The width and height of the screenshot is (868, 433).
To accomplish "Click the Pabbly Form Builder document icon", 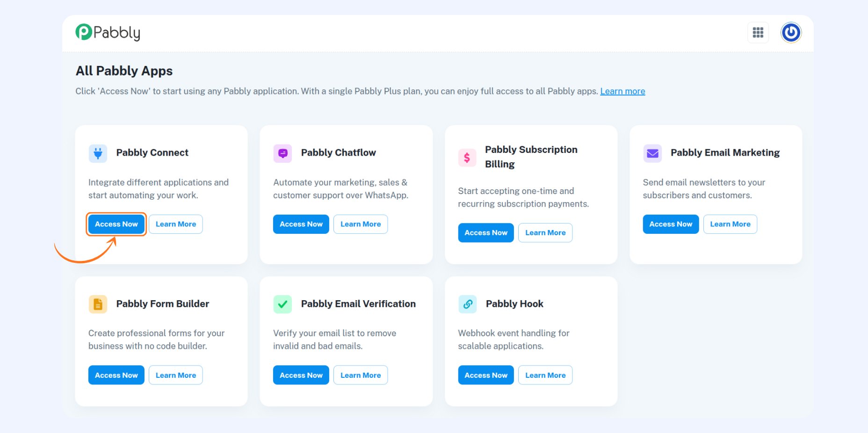I will (x=97, y=304).
